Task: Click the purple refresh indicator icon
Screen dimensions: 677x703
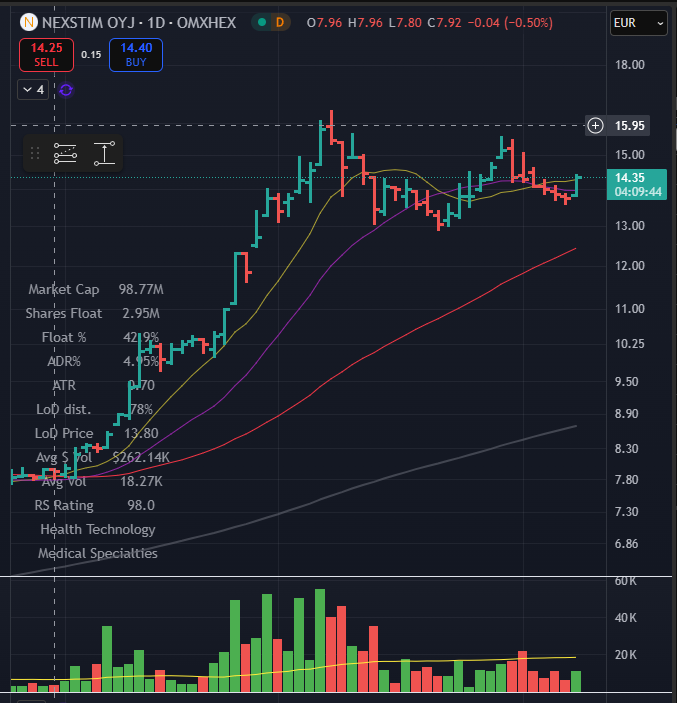Action: coord(66,90)
